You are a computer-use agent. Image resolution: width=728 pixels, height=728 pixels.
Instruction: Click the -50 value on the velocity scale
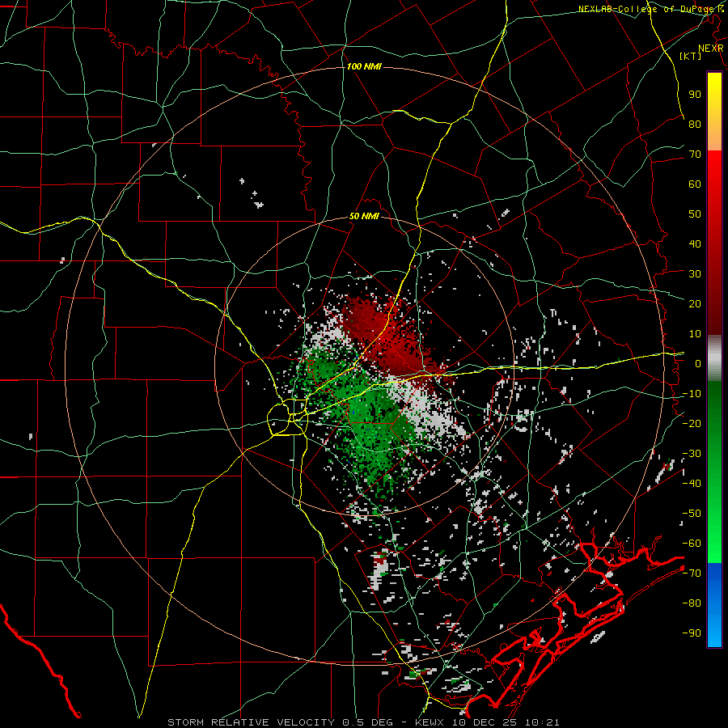pyautogui.click(x=692, y=514)
